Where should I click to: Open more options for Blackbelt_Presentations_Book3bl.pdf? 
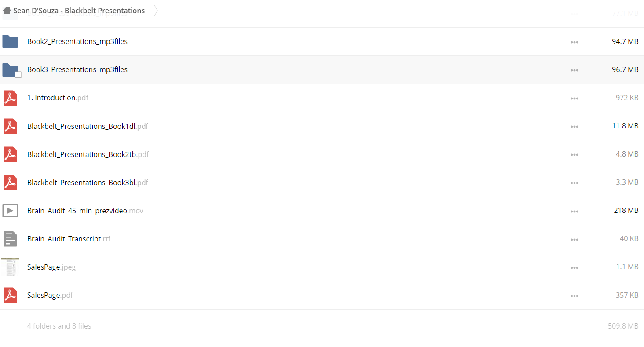(x=574, y=183)
